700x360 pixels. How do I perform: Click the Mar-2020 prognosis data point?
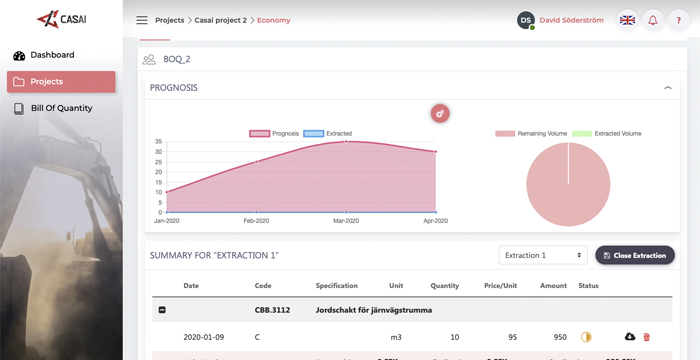[346, 142]
